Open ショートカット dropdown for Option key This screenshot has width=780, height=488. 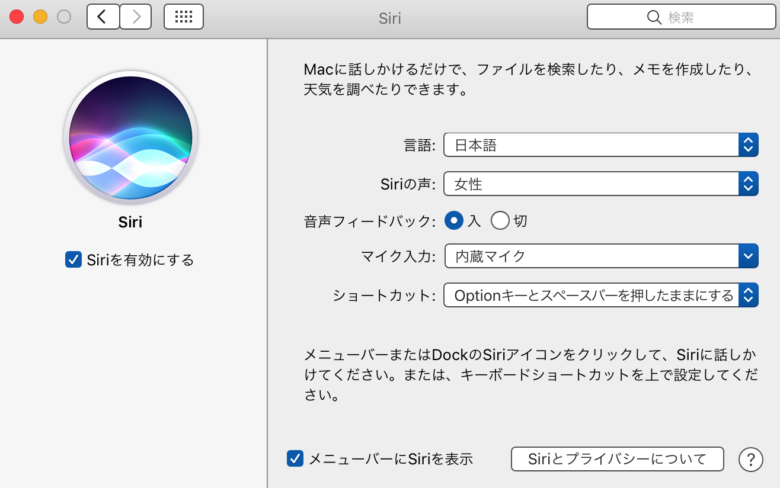pos(601,295)
